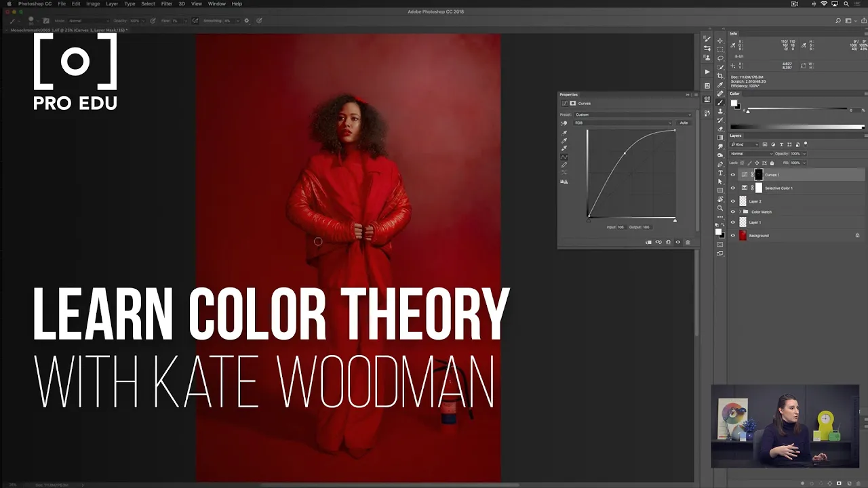Open the Layer menu
Viewport: 868px width, 488px height.
(x=112, y=3)
